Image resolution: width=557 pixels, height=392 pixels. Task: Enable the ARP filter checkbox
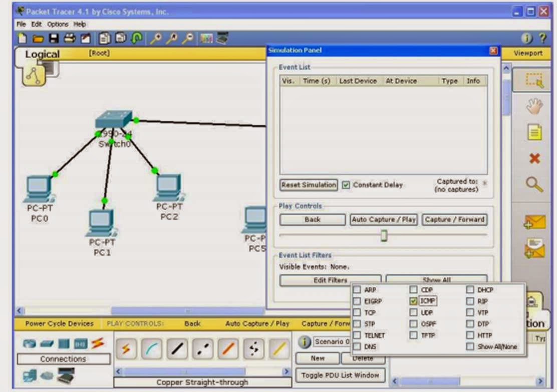[x=357, y=289]
